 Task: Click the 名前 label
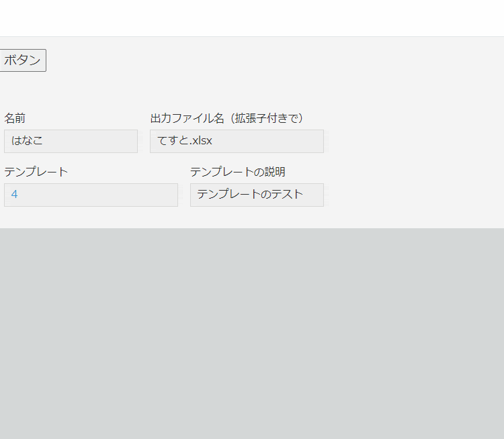coord(15,118)
